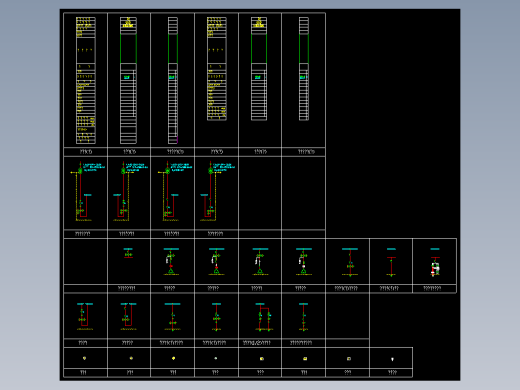Screen dimensions: 520x390
Task: Select the white shield-shaped marker in the bottom row
Action: (392, 359)
